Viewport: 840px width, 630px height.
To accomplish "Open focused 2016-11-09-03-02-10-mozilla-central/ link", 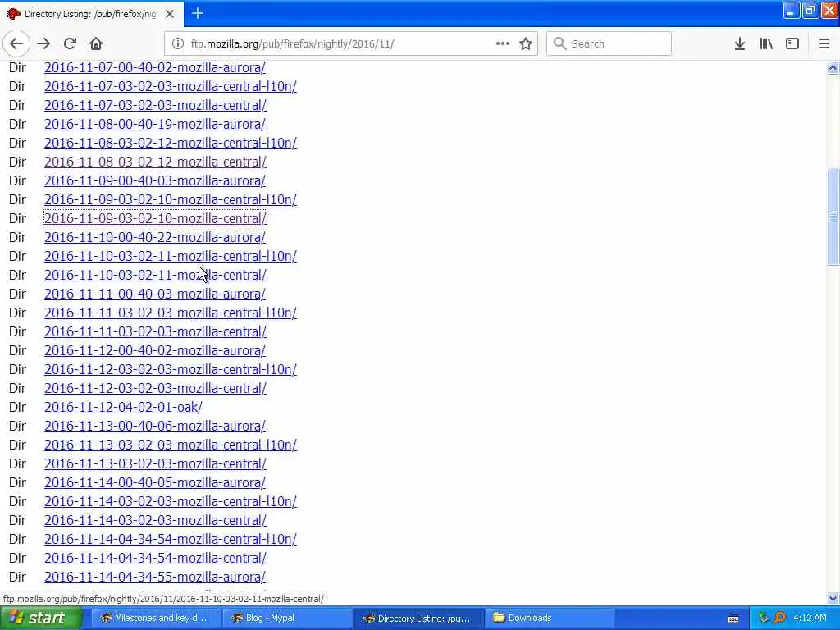I will click(x=155, y=218).
